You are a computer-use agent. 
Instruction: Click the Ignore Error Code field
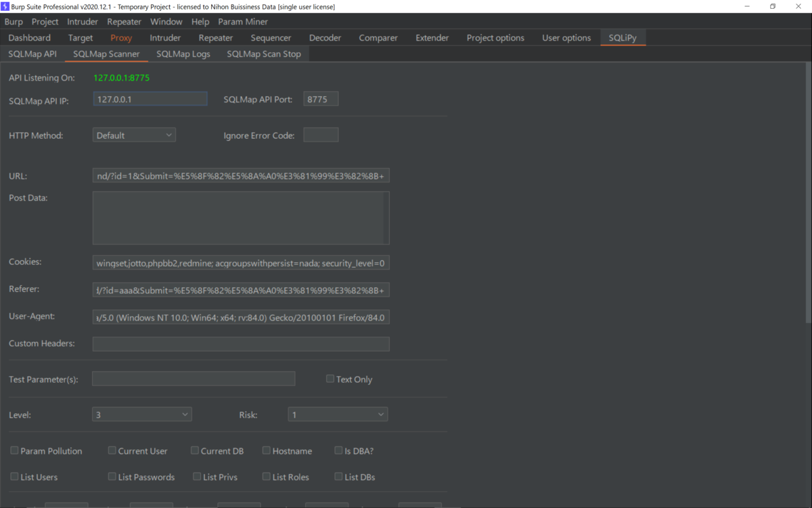[321, 135]
